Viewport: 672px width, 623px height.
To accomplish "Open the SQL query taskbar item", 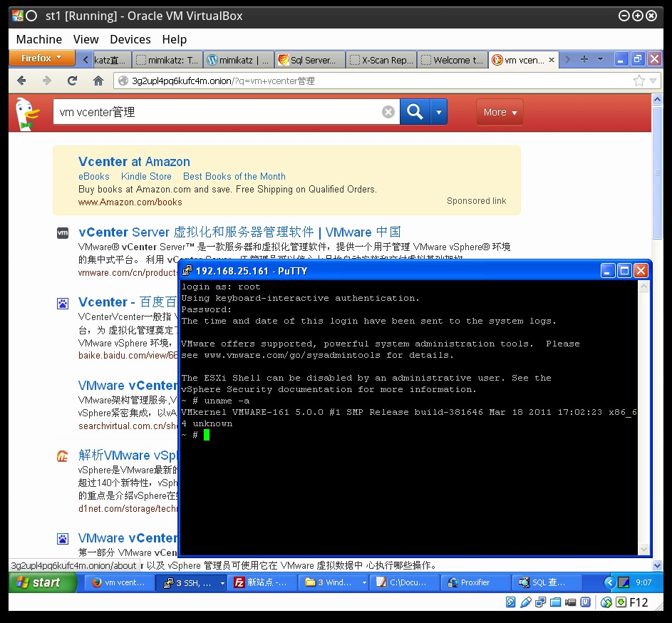I will click(547, 582).
